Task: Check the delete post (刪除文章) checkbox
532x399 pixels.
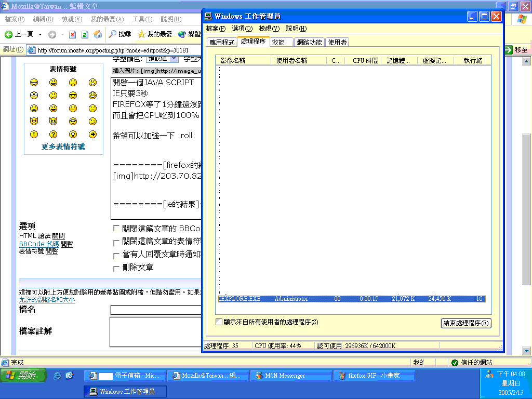Action: point(116,269)
